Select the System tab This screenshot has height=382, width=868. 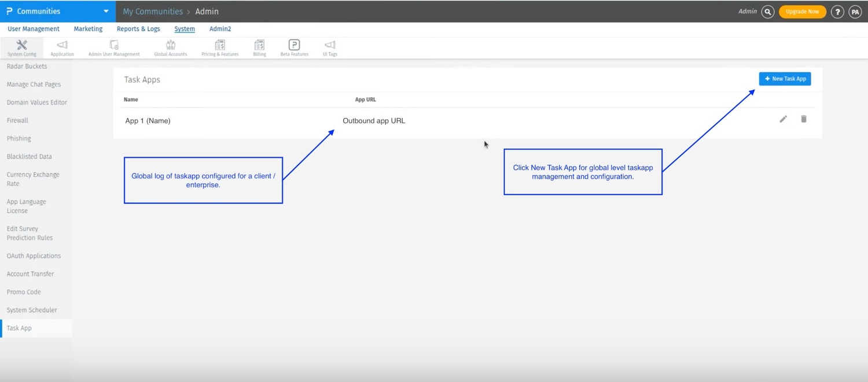(185, 29)
